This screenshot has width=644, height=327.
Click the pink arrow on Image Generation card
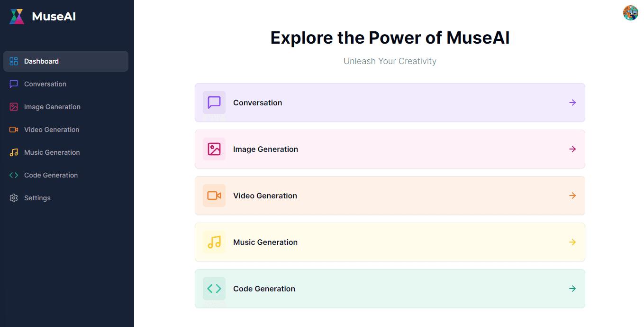[x=572, y=149]
